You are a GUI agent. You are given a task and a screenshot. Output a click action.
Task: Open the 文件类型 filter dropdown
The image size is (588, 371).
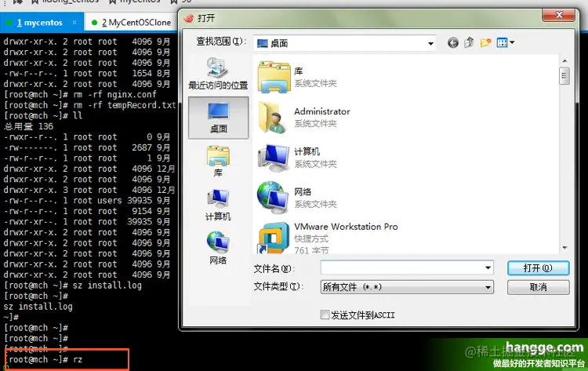pyautogui.click(x=488, y=287)
